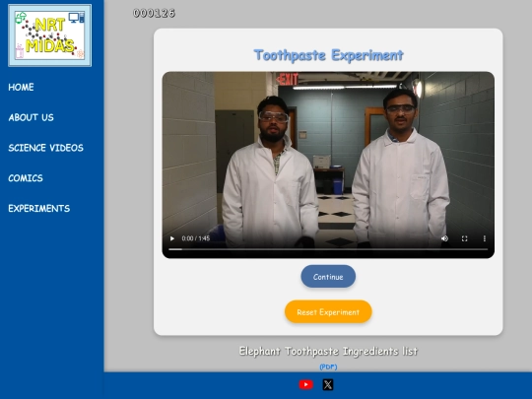532x399 pixels.
Task: Enter fullscreen for the video
Action: pyautogui.click(x=464, y=238)
